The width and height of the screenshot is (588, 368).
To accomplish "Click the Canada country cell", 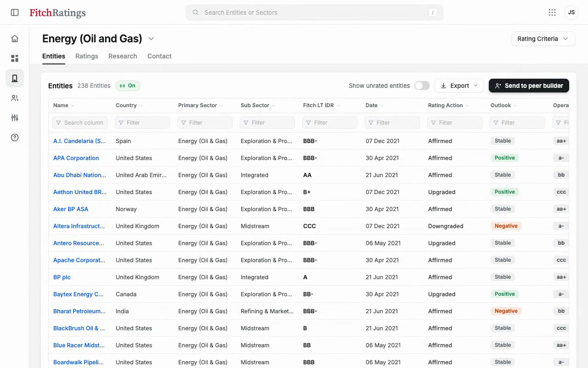I will pyautogui.click(x=126, y=294).
